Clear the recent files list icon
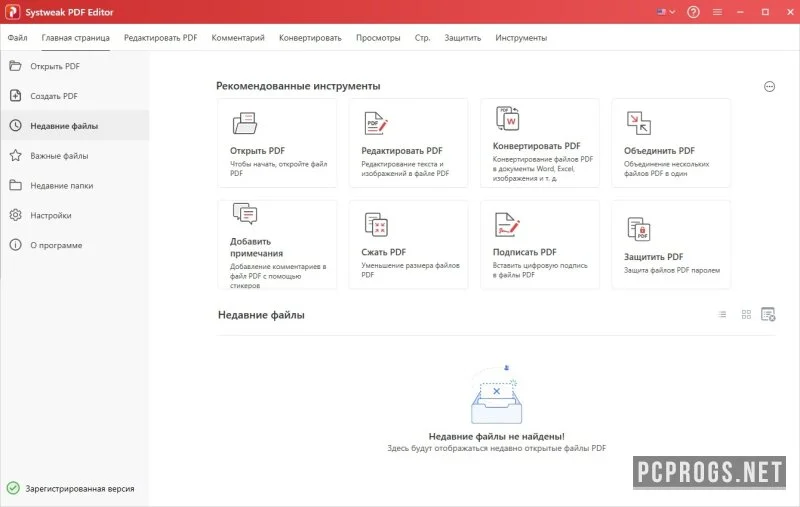800x507 pixels. (x=768, y=314)
